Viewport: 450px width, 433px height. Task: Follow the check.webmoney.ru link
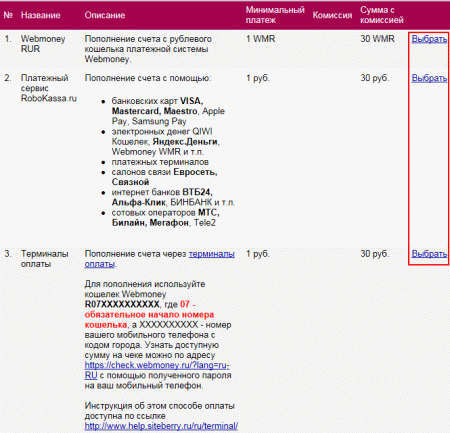point(157,370)
